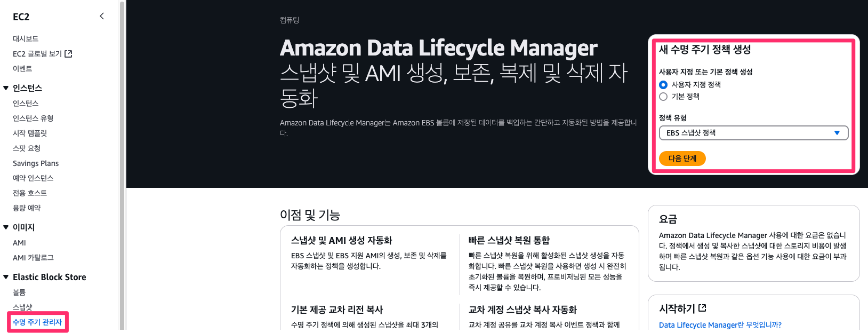Collapse the 인스턴스 section triangle
The width and height of the screenshot is (868, 333).
click(x=6, y=88)
